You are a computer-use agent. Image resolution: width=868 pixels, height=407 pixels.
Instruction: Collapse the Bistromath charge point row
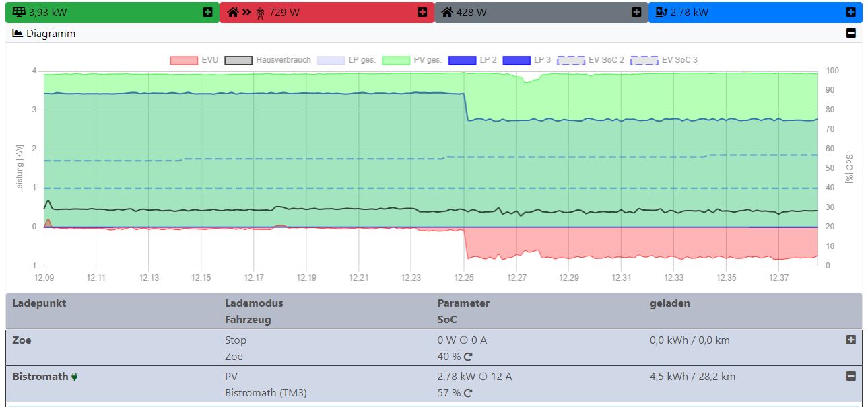[x=850, y=377]
